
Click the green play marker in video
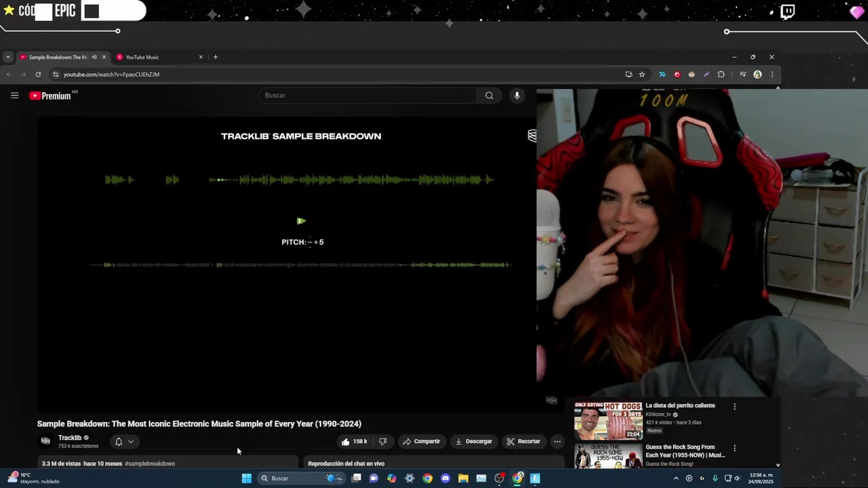[x=301, y=221]
